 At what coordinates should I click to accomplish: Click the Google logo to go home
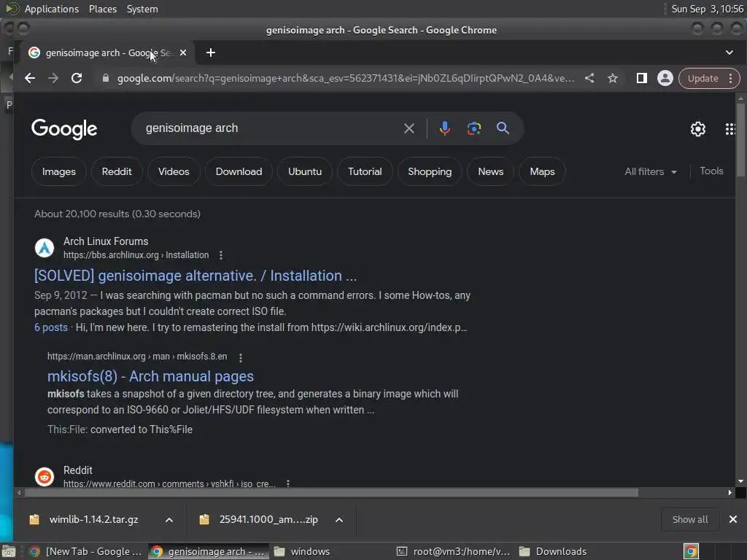click(x=64, y=129)
